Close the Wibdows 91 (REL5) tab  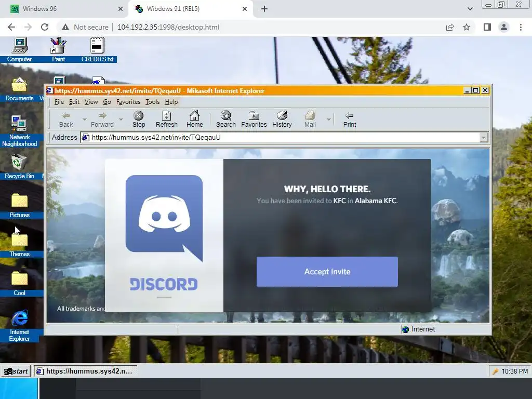245,9
